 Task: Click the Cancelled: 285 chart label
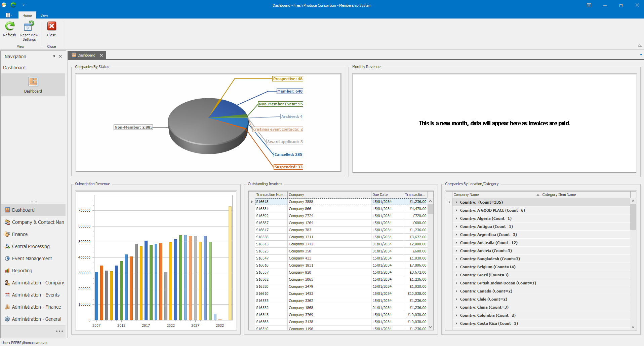pyautogui.click(x=288, y=154)
